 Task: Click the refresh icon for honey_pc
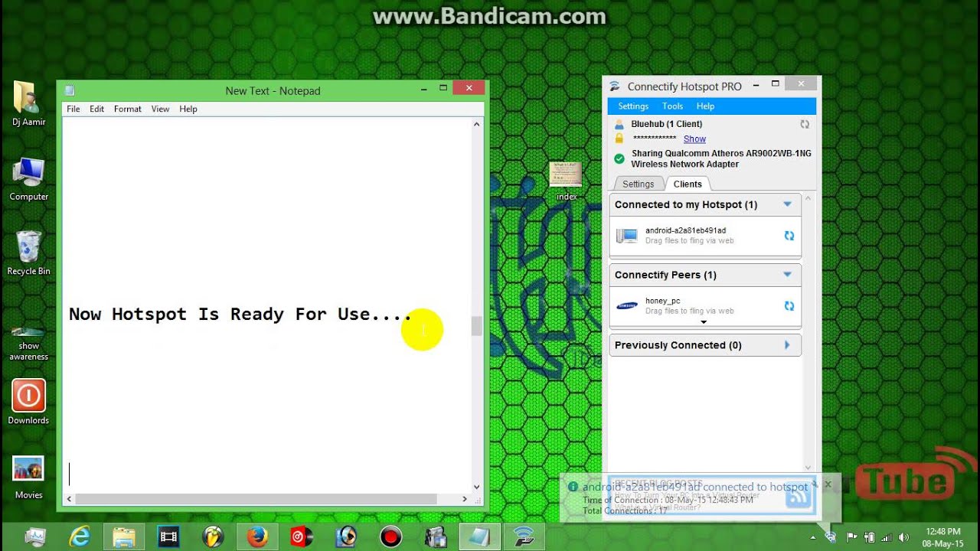(x=789, y=306)
